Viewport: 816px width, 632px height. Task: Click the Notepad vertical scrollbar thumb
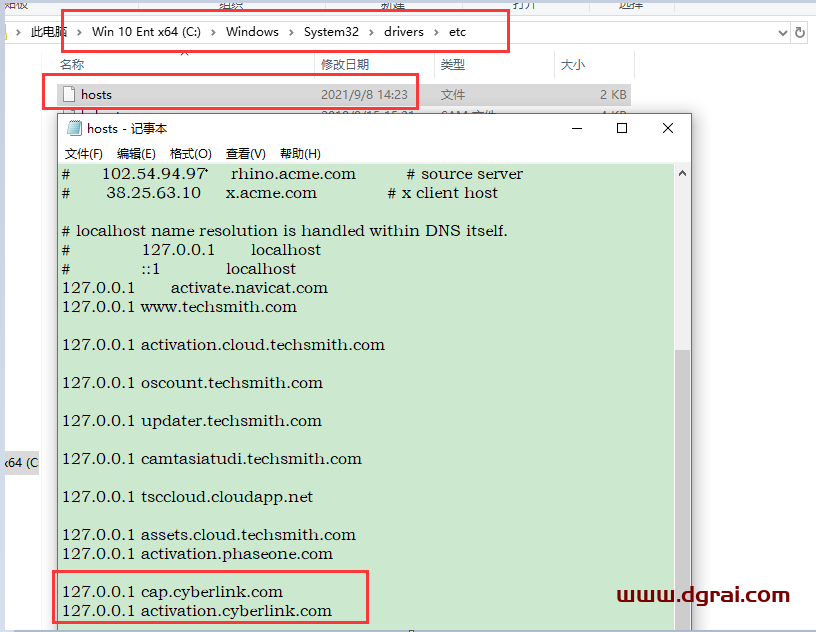(682, 489)
